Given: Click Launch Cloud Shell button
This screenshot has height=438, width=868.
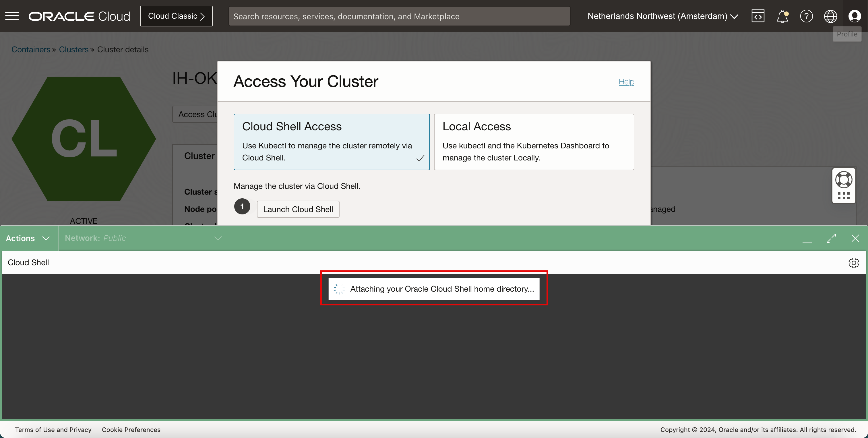Looking at the screenshot, I should (298, 209).
